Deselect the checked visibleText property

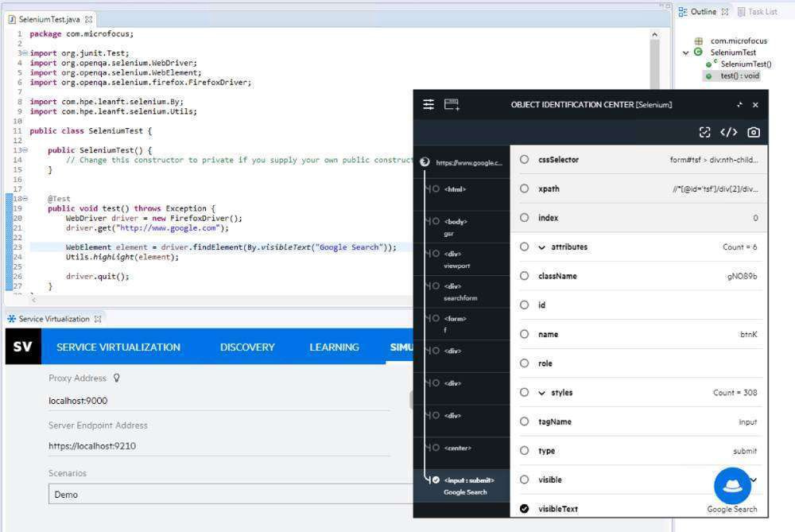524,508
